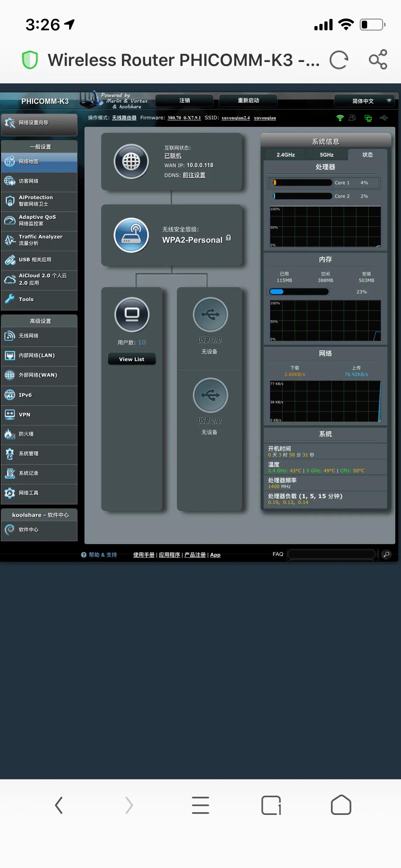Viewport: 401px width, 868px height.
Task: Click the 用户数 count 10
Action: tap(142, 342)
